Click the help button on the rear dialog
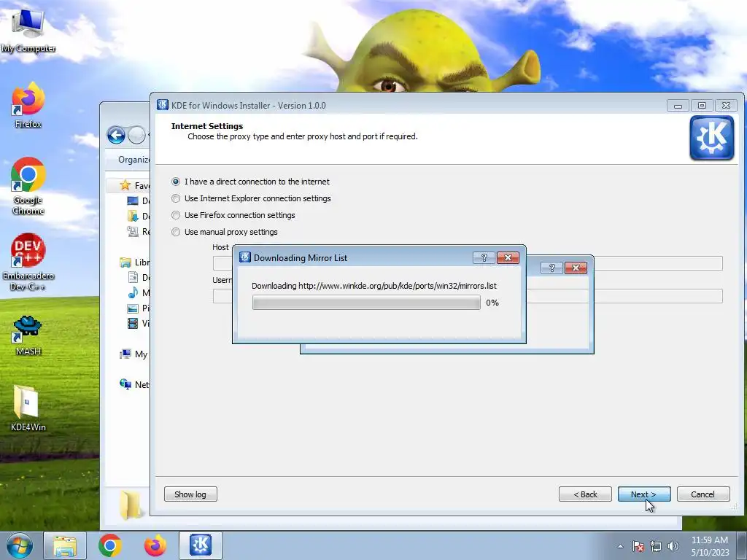747x560 pixels. click(551, 268)
